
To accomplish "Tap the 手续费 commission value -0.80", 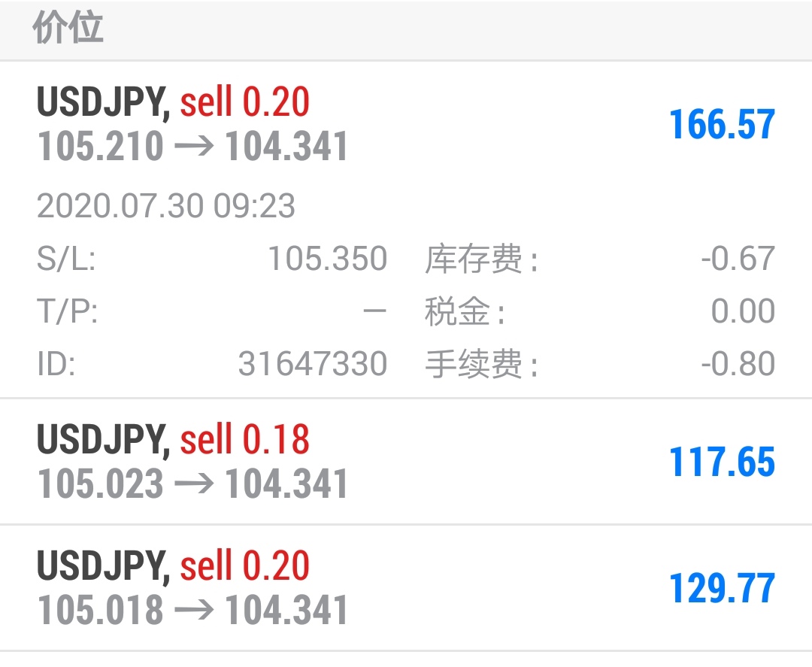I will pos(738,364).
